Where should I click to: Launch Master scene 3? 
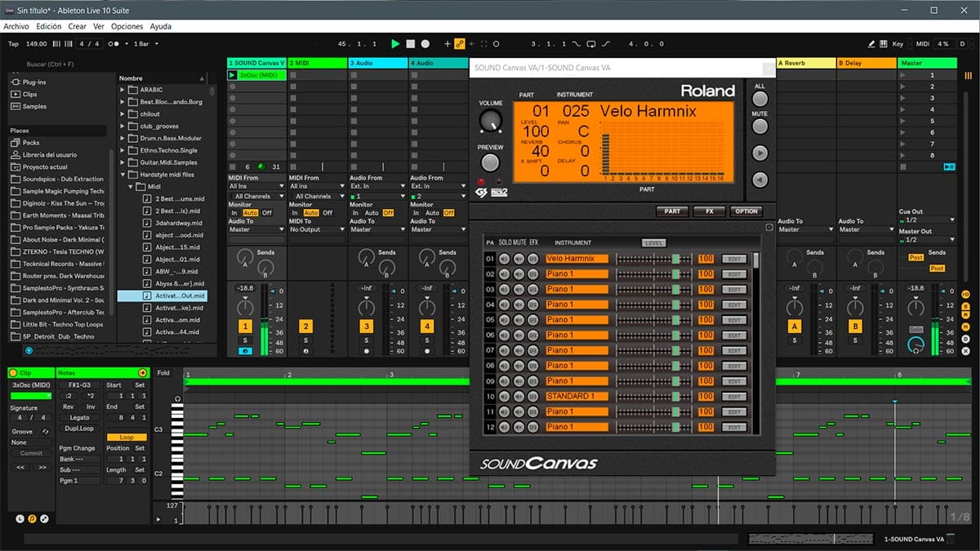point(903,98)
